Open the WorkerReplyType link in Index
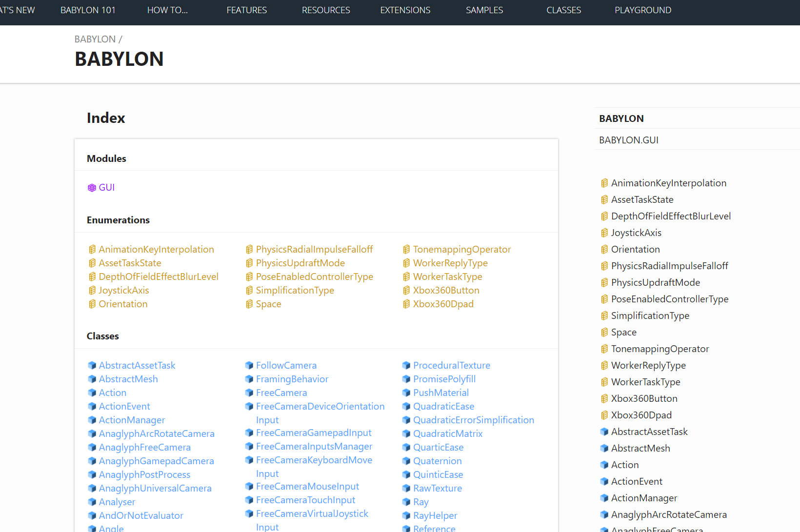This screenshot has height=532, width=800. point(450,263)
